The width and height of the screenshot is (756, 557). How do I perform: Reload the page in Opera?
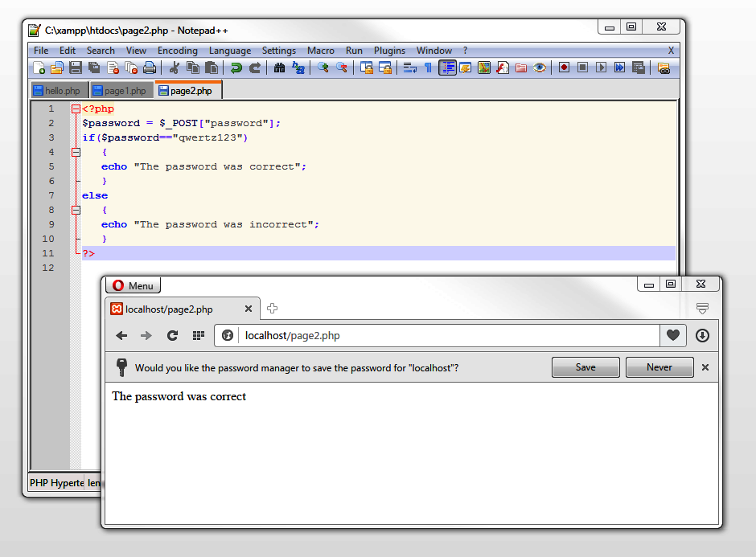pyautogui.click(x=172, y=336)
